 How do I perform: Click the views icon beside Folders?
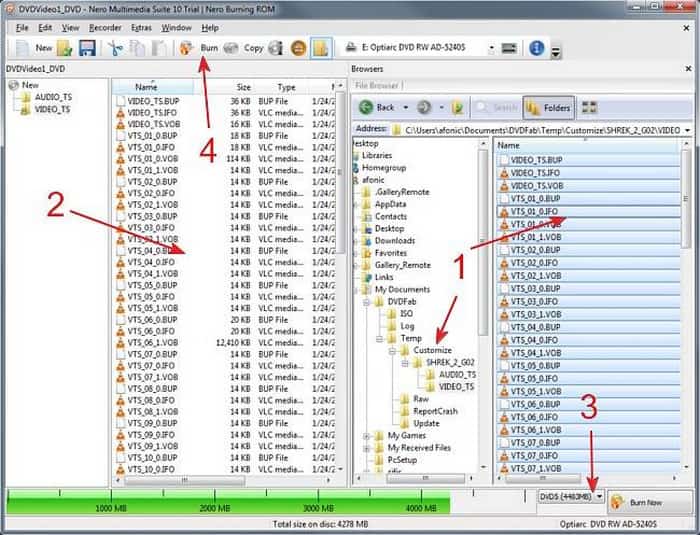588,107
